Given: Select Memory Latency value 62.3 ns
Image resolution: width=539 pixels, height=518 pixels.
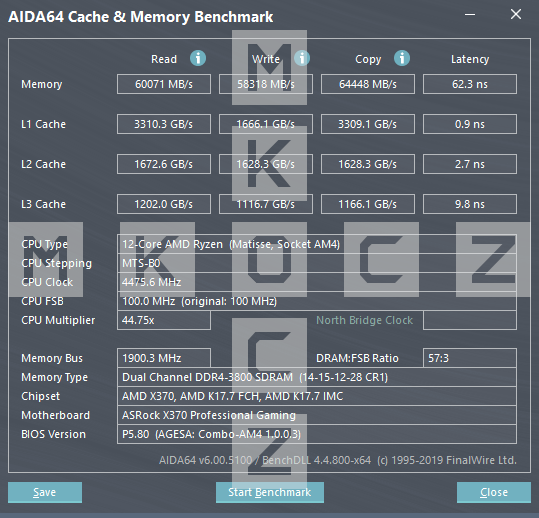Looking at the screenshot, I should (470, 84).
